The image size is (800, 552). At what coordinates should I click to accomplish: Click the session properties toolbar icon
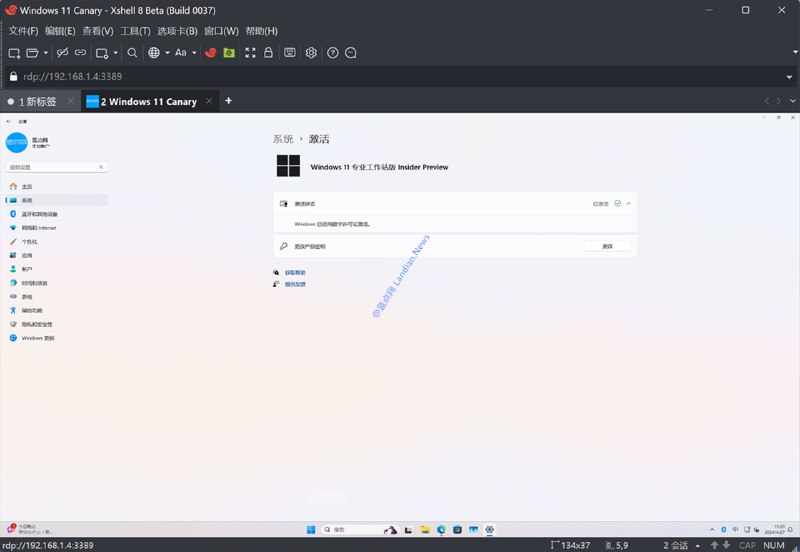(x=102, y=53)
